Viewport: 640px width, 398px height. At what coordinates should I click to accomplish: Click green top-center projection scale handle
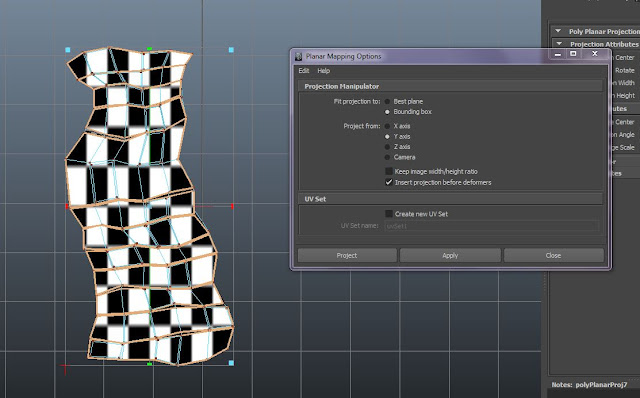(149, 49)
